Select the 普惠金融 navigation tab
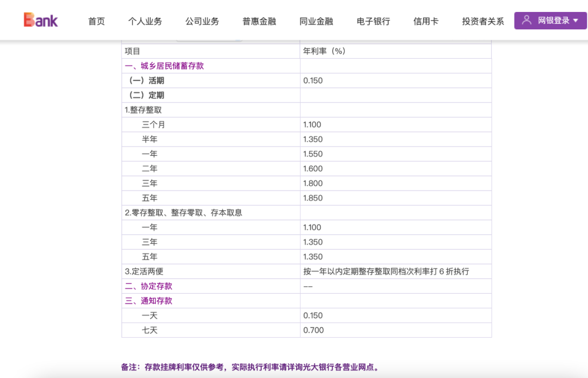The width and height of the screenshot is (588, 378). [259, 21]
